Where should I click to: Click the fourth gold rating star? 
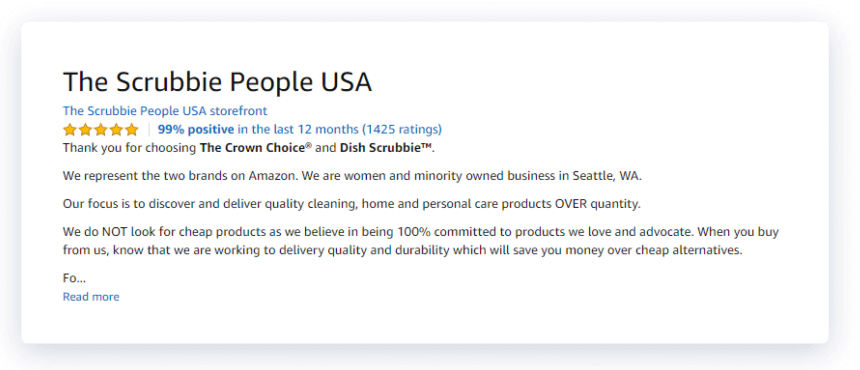click(116, 130)
